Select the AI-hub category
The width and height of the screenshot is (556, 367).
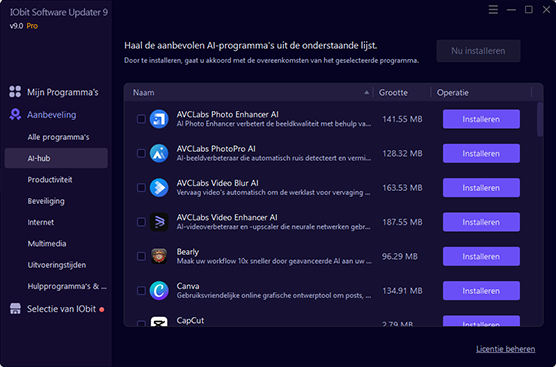56,158
